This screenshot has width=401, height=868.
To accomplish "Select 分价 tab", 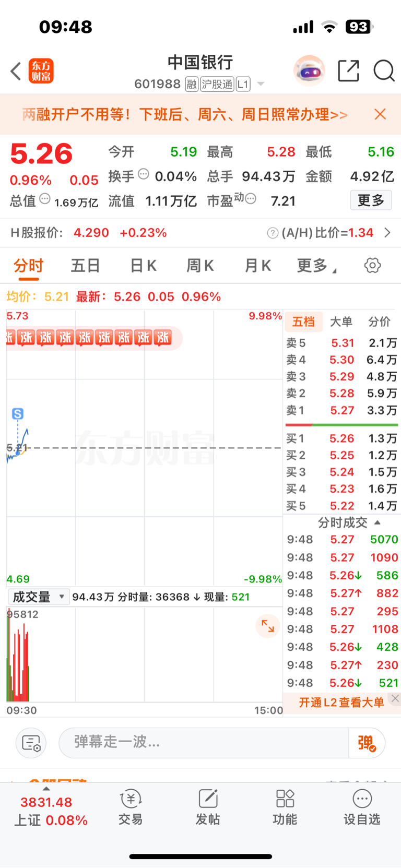I will coord(379,322).
